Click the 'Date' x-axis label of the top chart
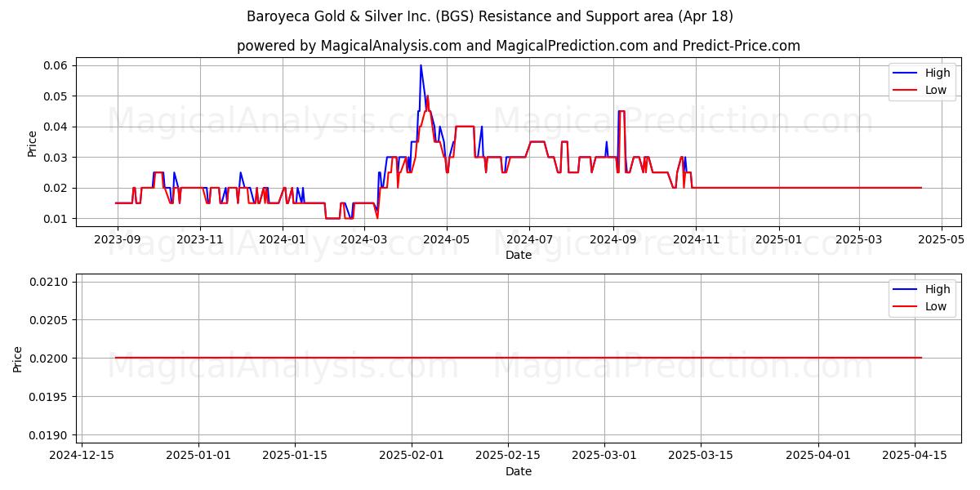 (519, 255)
